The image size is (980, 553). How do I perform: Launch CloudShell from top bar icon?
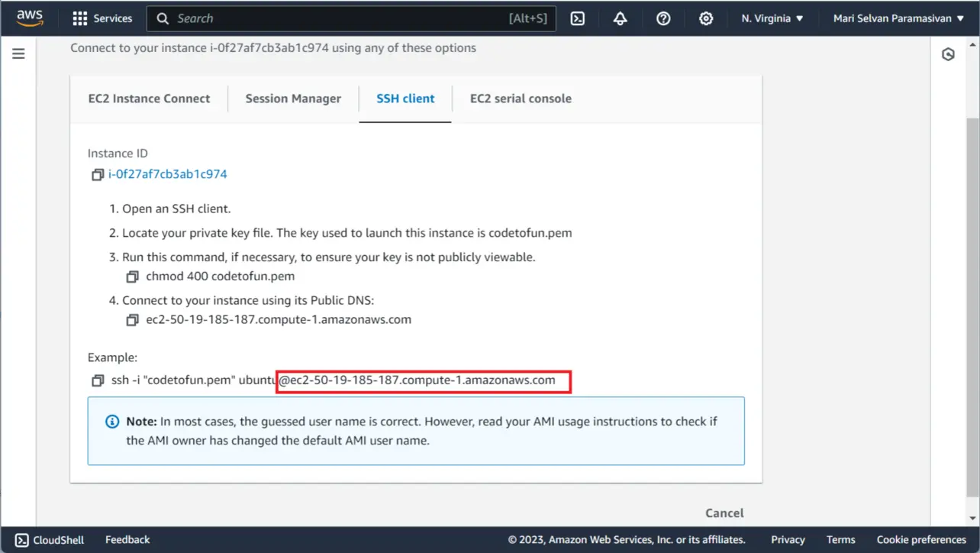coord(578,18)
